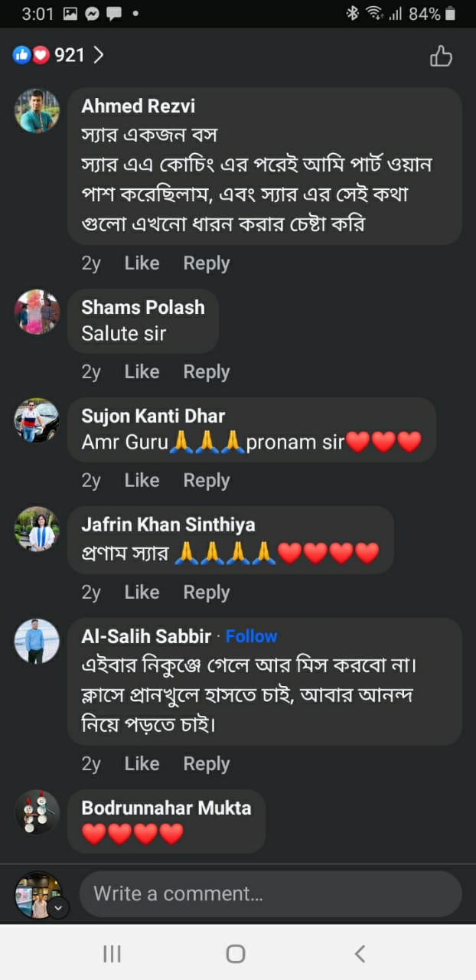Image resolution: width=476 pixels, height=980 pixels.
Task: Open Bodrunnahar Mukta's profile name
Action: point(166,808)
